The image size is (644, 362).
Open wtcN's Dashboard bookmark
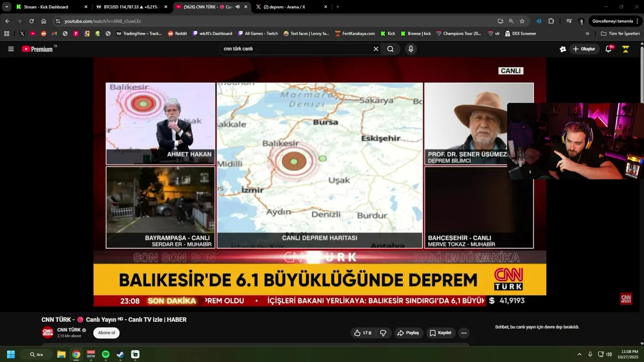212,34
